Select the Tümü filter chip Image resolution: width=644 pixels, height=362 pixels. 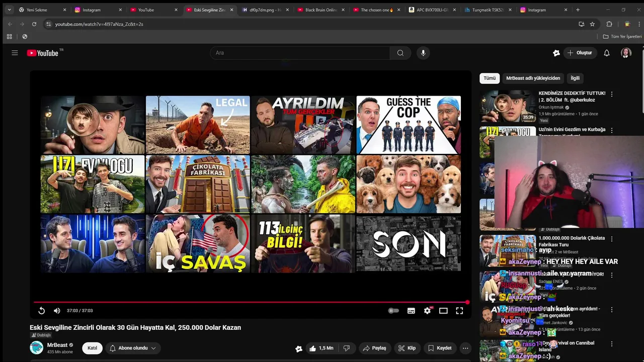tap(490, 78)
